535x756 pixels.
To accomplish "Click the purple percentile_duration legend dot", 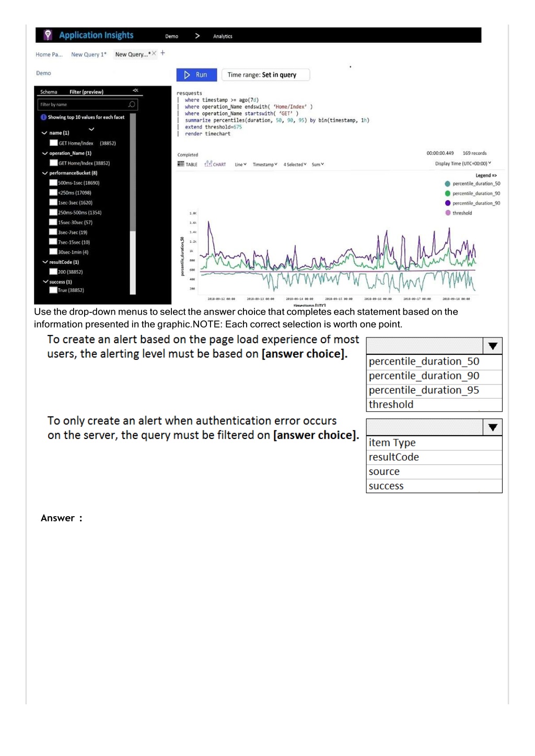I will 447,203.
